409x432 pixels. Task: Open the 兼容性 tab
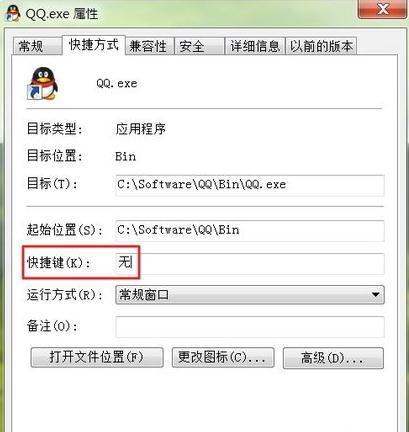[x=149, y=46]
